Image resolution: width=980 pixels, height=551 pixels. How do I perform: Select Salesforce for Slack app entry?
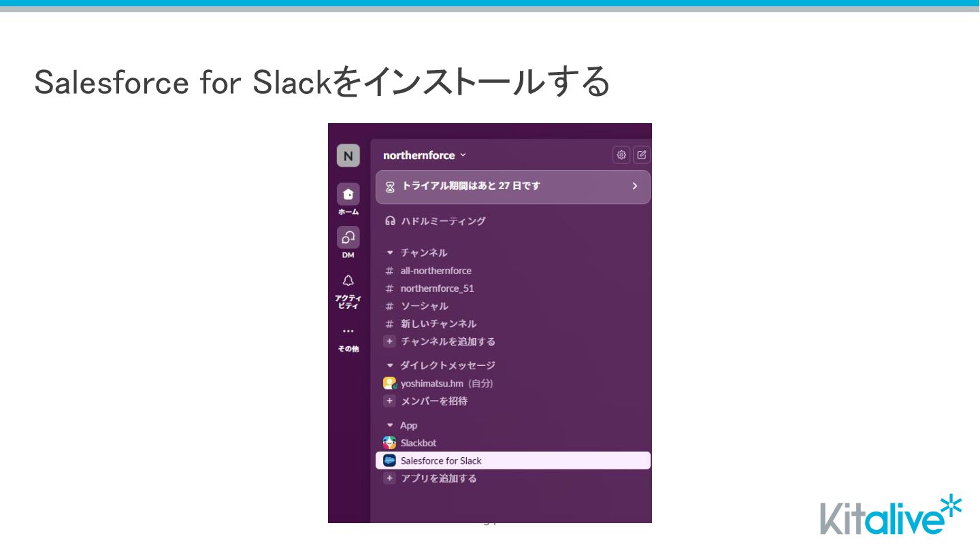tap(513, 461)
